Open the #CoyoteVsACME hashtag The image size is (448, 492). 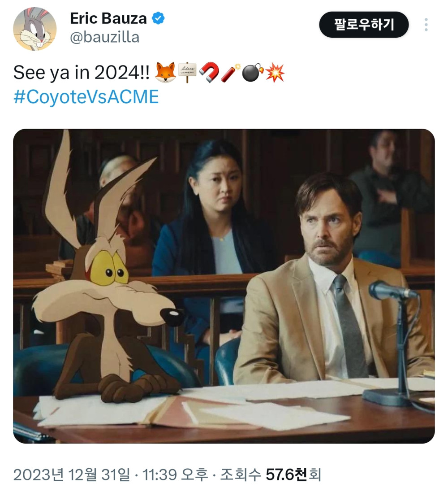click(86, 97)
